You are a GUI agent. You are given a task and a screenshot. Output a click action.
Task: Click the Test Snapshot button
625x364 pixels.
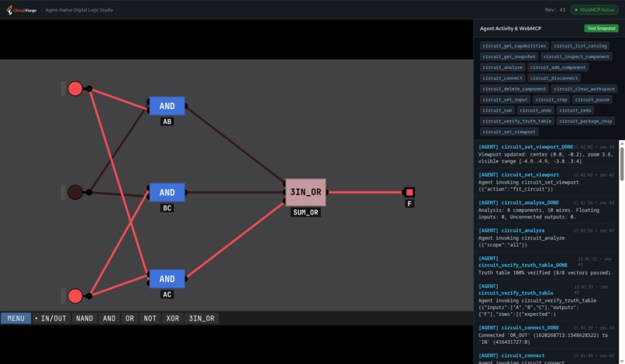[601, 29]
